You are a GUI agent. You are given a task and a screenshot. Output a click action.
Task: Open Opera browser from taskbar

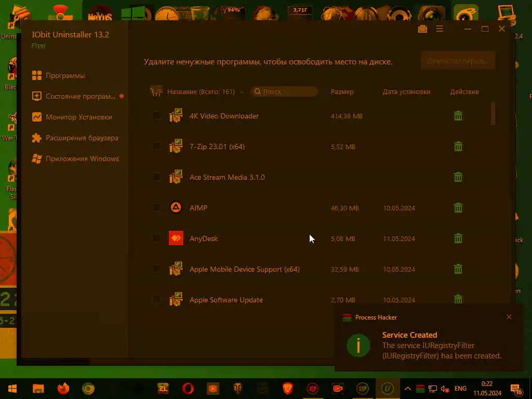(188, 389)
